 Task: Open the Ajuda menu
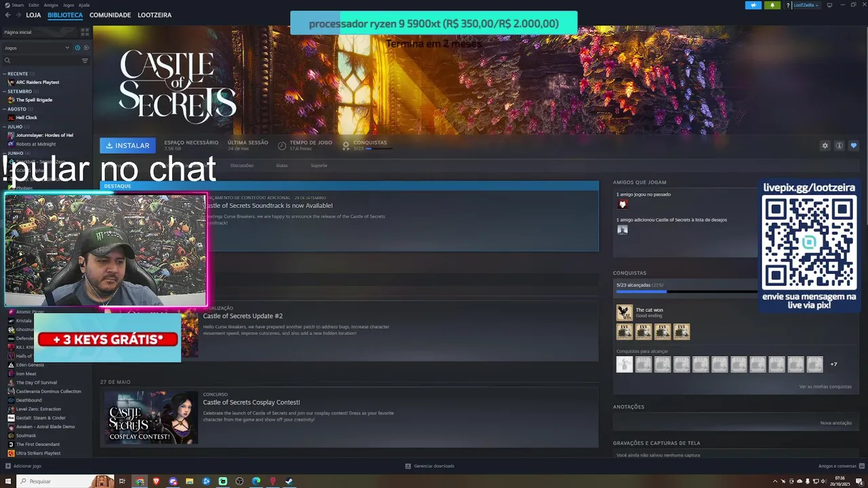pos(84,5)
